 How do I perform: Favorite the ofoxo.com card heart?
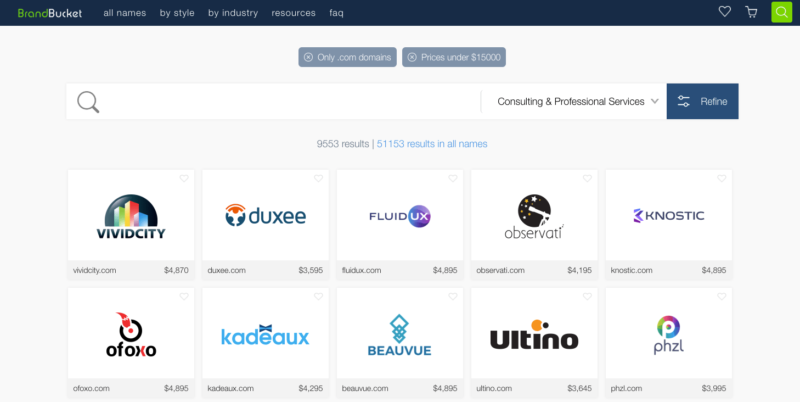tap(184, 296)
